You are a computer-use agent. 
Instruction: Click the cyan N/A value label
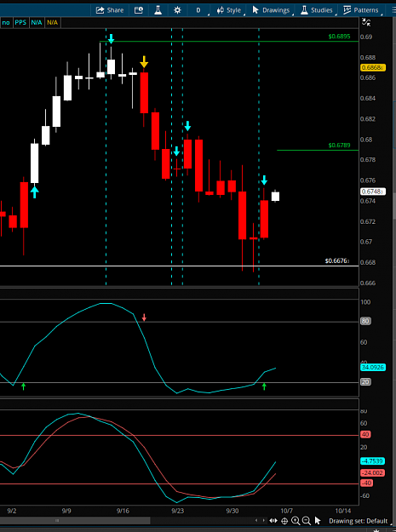click(x=37, y=23)
